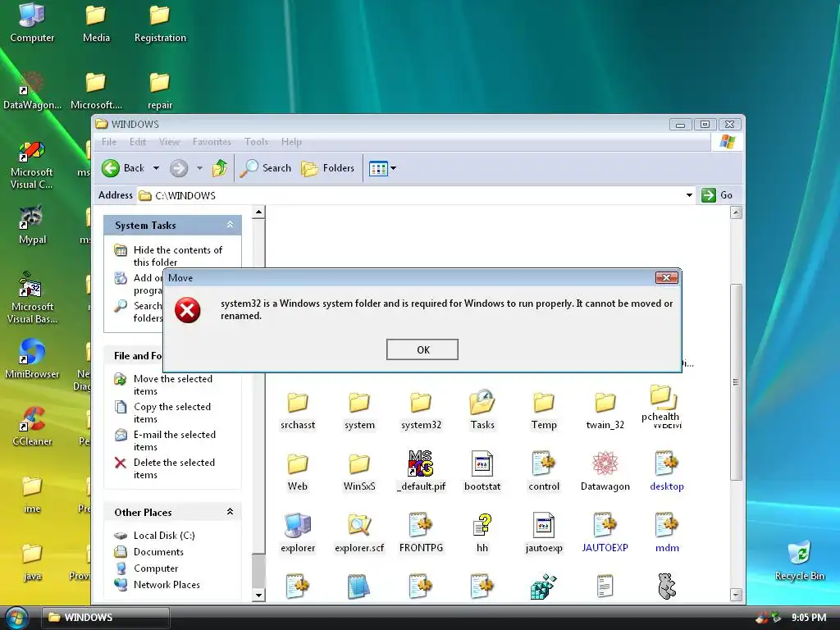Open Computer in Other Places

pyautogui.click(x=155, y=568)
